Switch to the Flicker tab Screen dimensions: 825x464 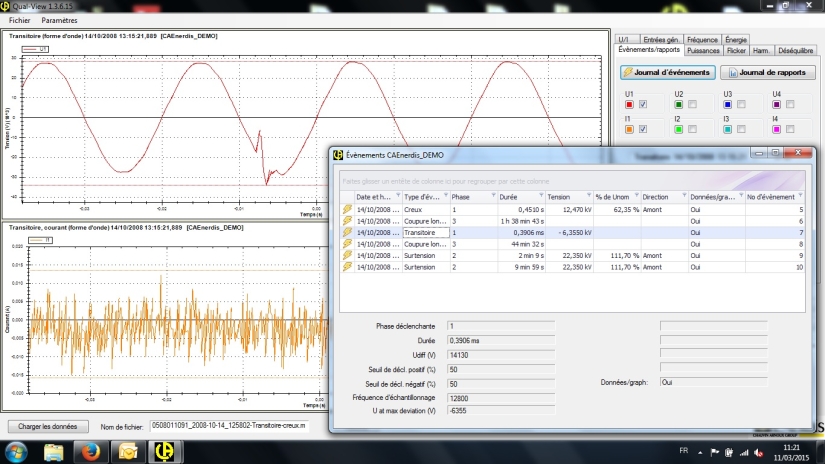(736, 51)
